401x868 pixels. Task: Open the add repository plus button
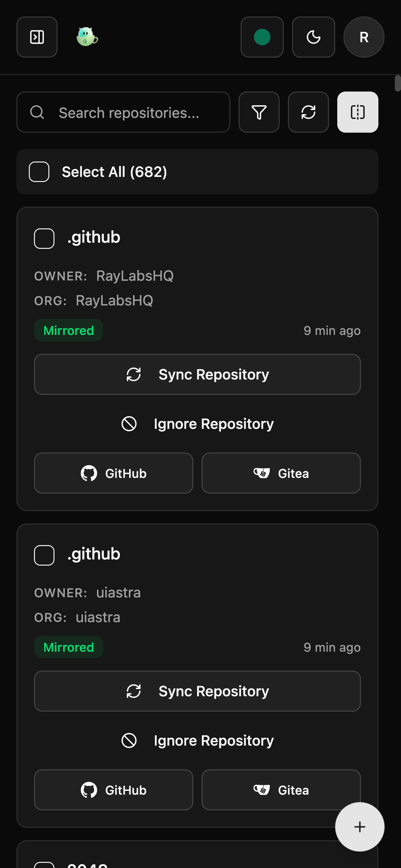[x=359, y=827]
